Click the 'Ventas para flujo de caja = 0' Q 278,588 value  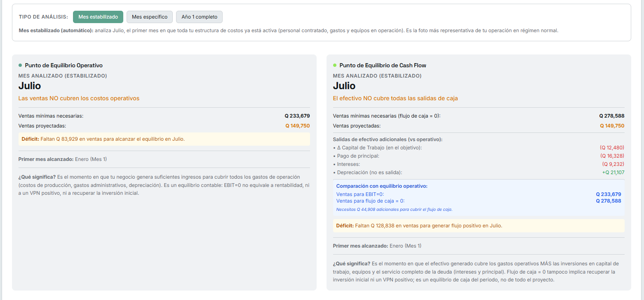pyautogui.click(x=609, y=201)
